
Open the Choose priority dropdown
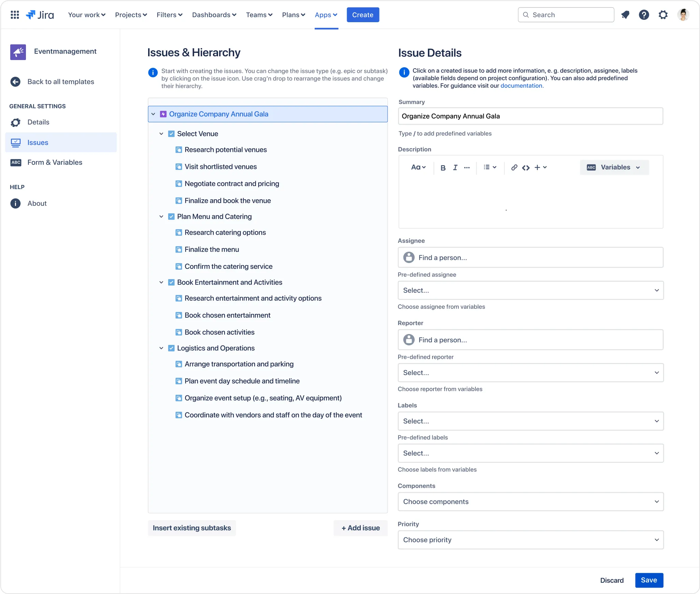click(531, 540)
